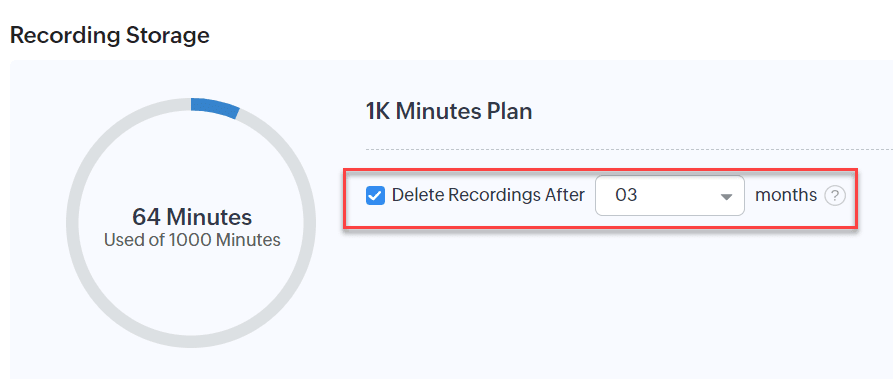Click the white checkmark in the blue box
This screenshot has height=379, width=893.
coord(375,196)
